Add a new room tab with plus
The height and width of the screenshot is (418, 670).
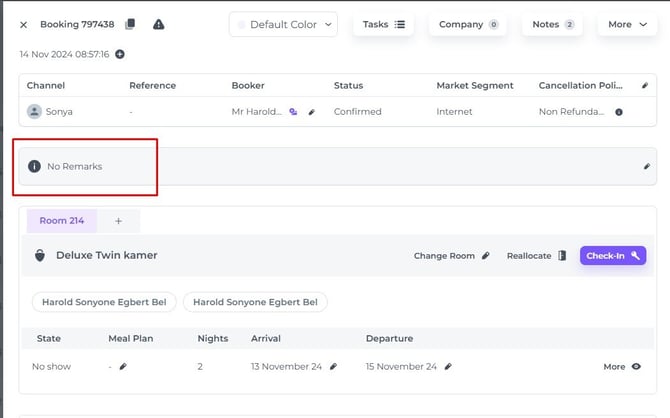pyautogui.click(x=118, y=220)
